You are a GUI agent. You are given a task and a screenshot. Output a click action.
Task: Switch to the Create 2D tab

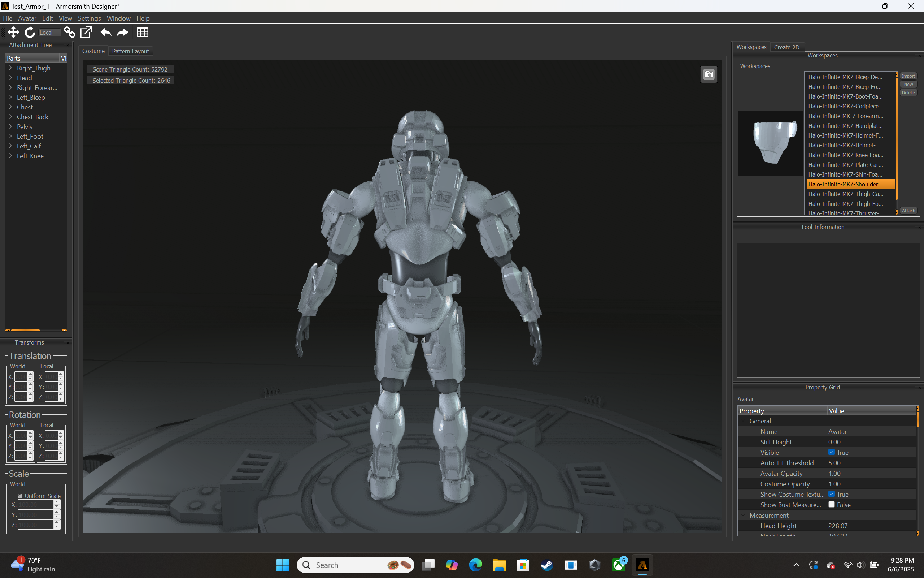point(787,47)
